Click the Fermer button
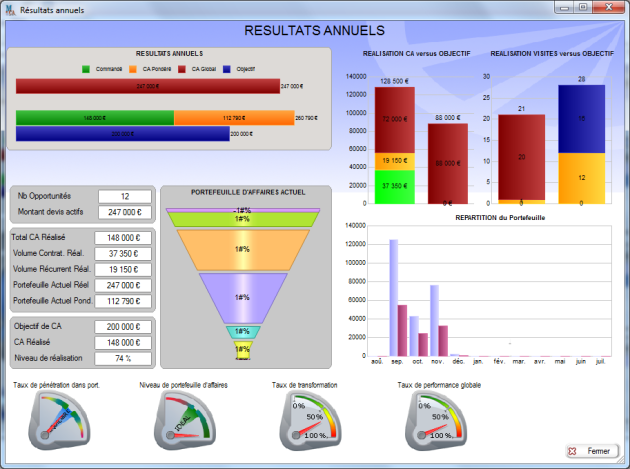 [592, 451]
